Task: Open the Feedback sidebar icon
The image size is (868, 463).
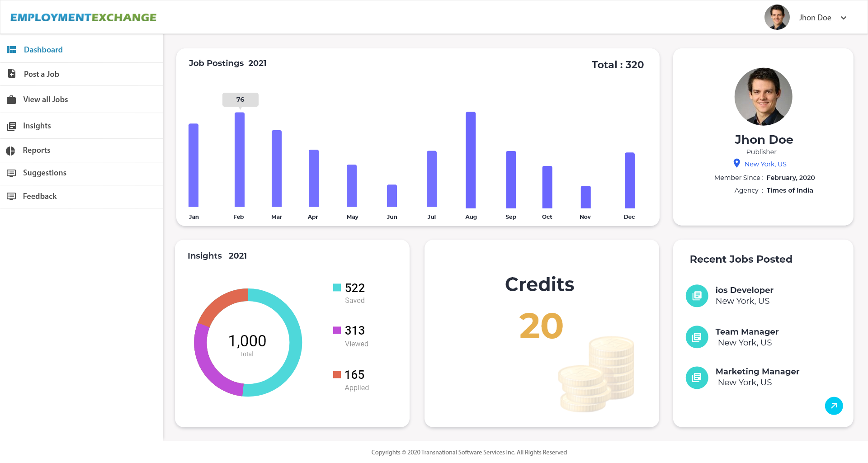Action: 11,196
